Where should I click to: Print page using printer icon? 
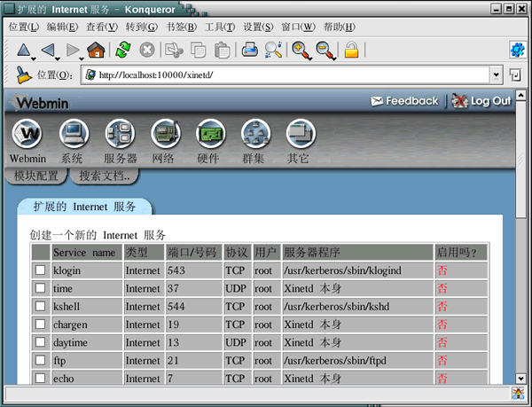[250, 50]
